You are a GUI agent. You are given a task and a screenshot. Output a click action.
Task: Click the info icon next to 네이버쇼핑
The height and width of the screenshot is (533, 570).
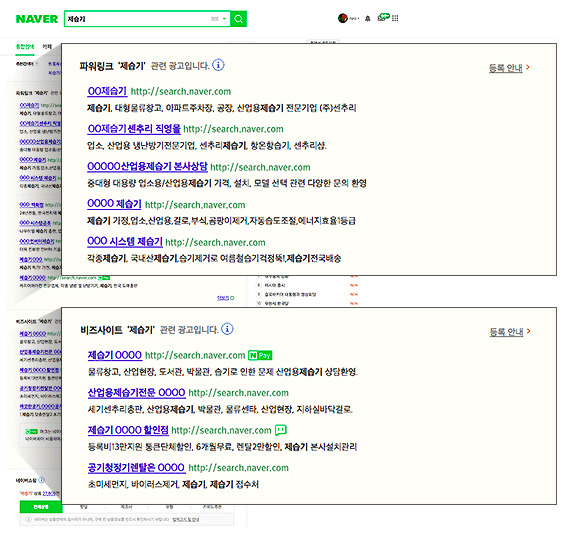click(41, 481)
